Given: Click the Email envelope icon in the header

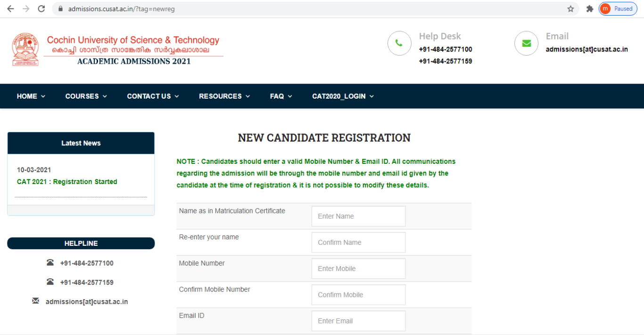Looking at the screenshot, I should click(526, 43).
